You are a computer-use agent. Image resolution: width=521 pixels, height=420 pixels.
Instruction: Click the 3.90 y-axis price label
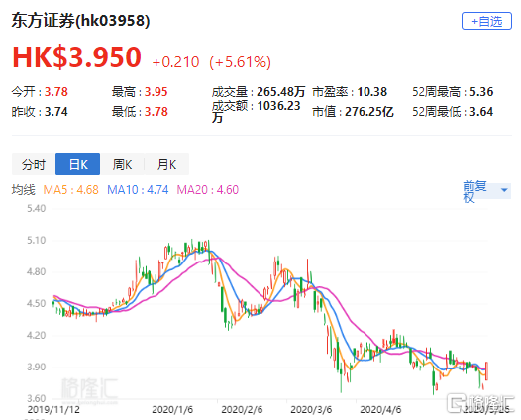(x=37, y=367)
